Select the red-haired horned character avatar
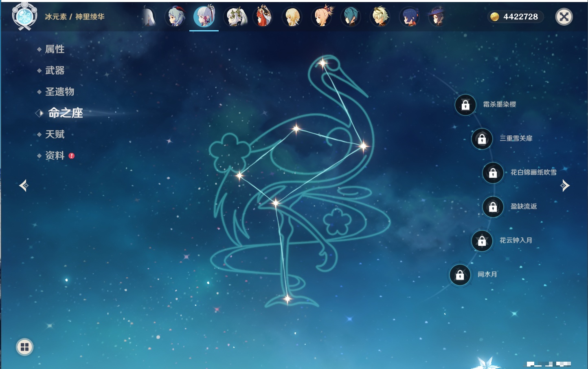Viewport: 588px width, 369px height. coord(263,17)
